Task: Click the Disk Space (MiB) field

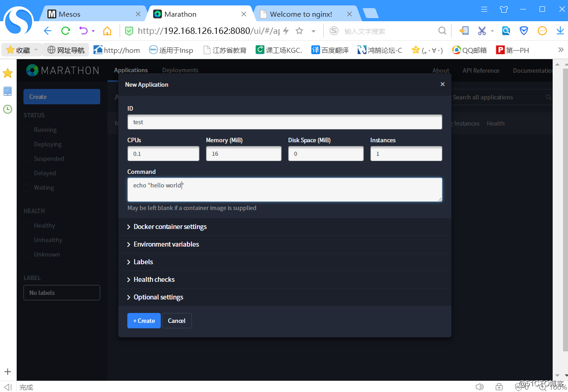Action: pyautogui.click(x=326, y=154)
